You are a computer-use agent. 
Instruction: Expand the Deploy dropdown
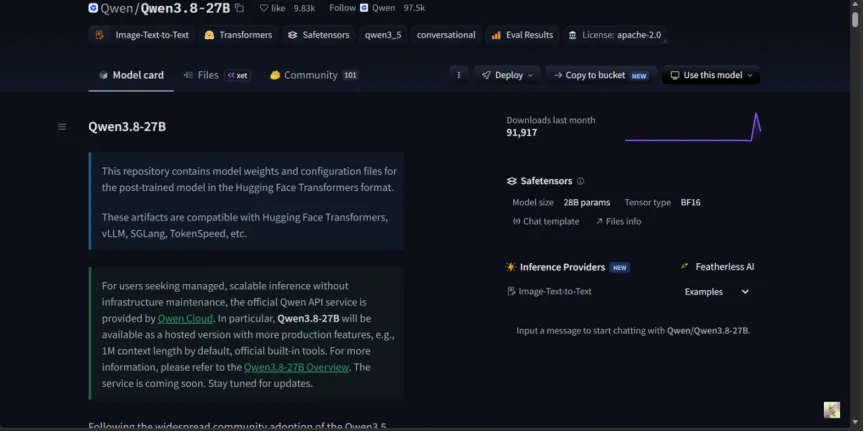[x=507, y=75]
